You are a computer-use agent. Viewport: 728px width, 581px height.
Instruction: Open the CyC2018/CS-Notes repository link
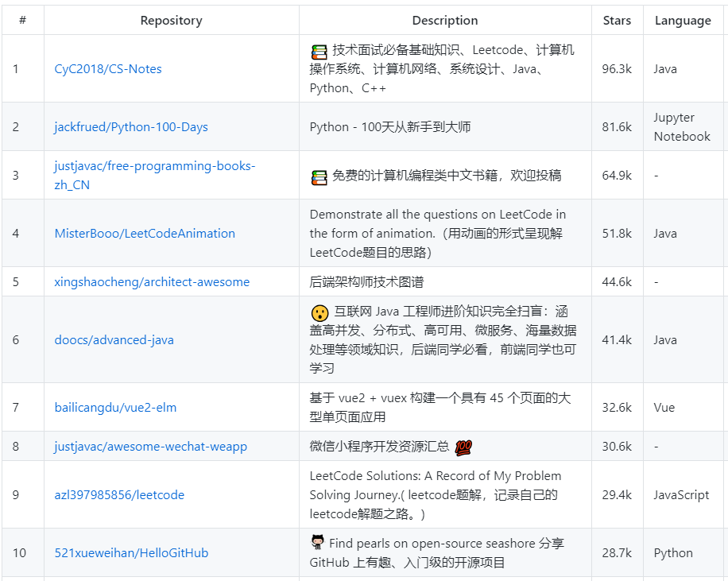pos(108,68)
